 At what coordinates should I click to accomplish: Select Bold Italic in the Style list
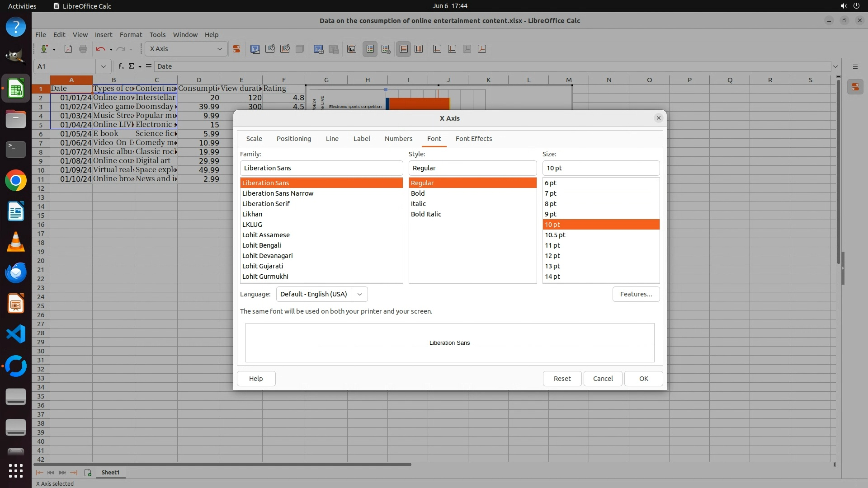(426, 214)
